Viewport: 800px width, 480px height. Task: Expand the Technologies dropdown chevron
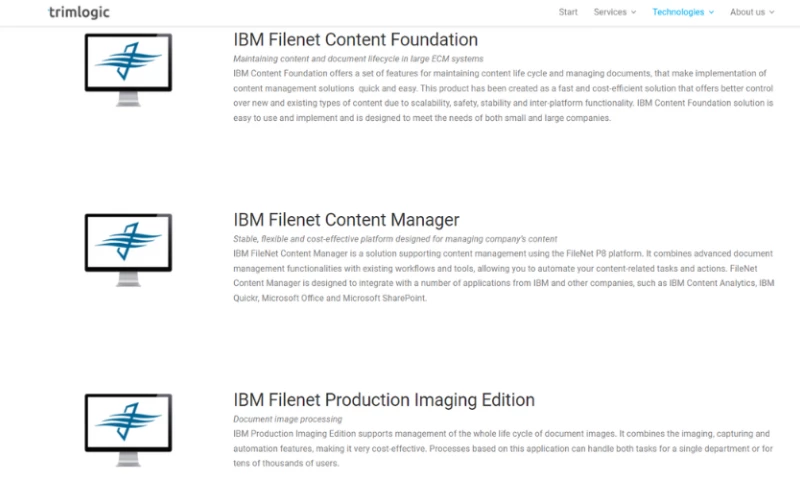[711, 13]
